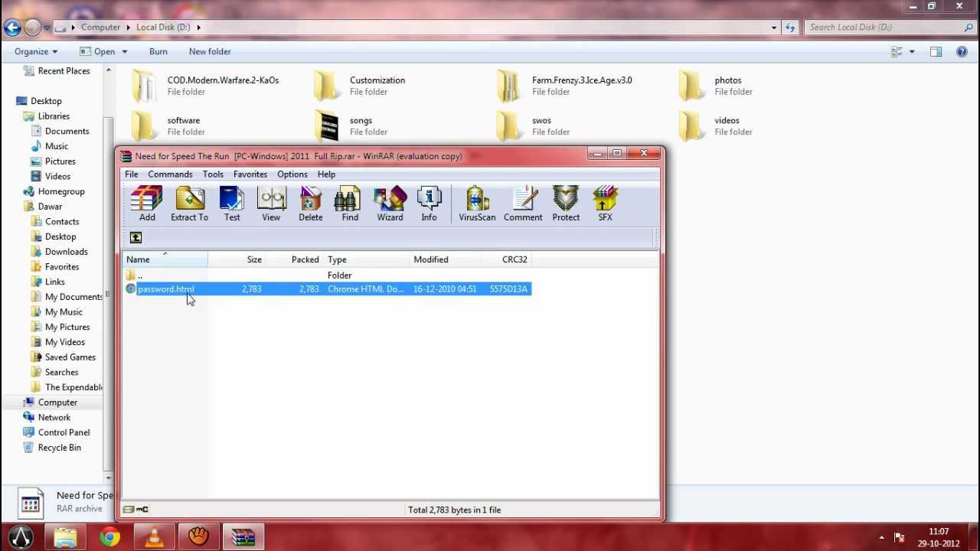
Task: Click the drive/key icon in WinRAR status bar
Action: click(x=136, y=510)
